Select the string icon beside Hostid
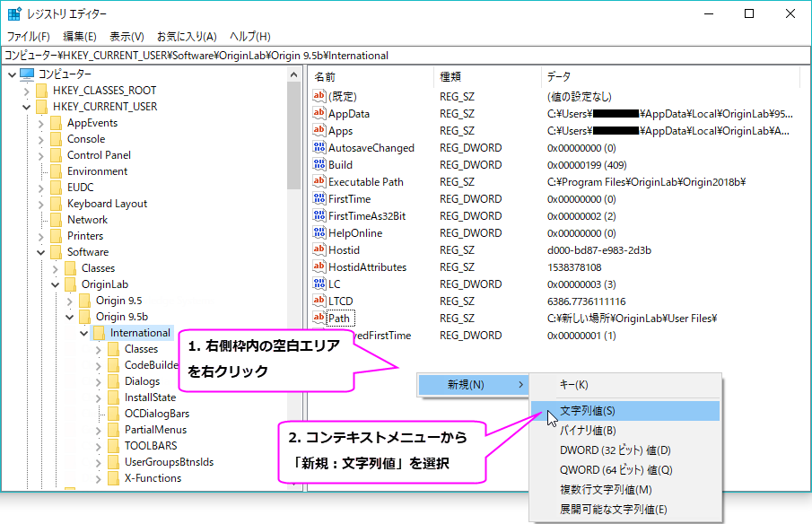The width and height of the screenshot is (812, 524). (x=319, y=249)
